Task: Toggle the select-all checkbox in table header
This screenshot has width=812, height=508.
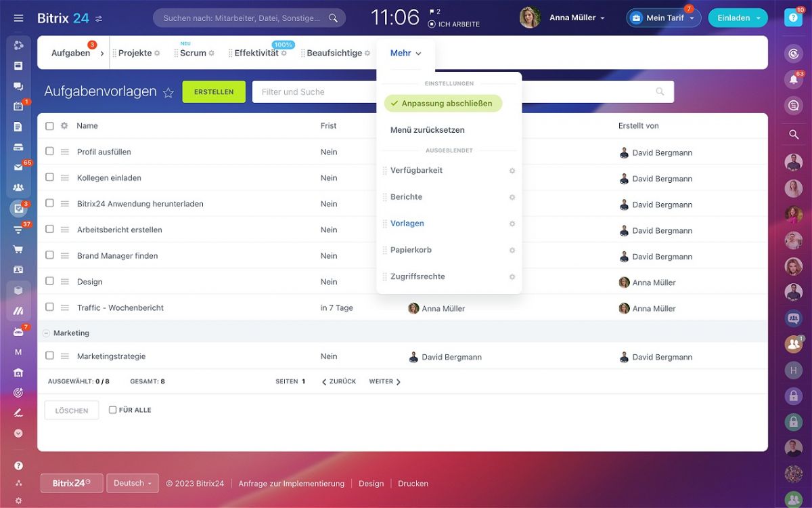Action: (49, 126)
